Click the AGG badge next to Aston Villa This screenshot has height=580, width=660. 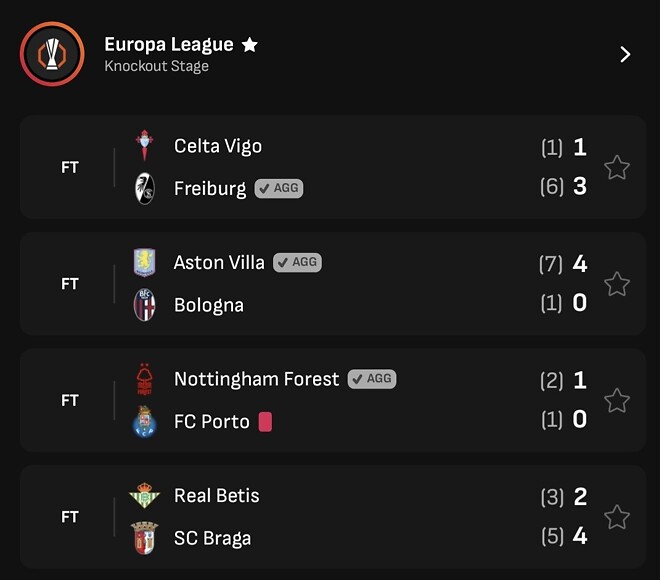coord(297,263)
